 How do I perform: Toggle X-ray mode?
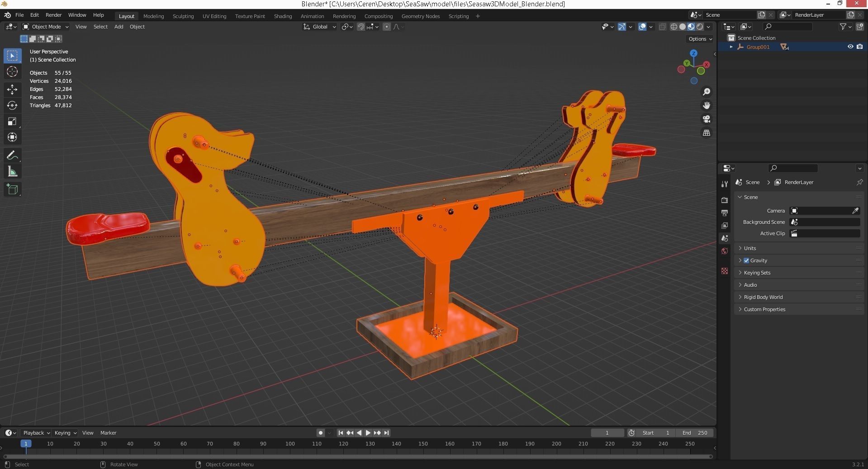[x=662, y=27]
